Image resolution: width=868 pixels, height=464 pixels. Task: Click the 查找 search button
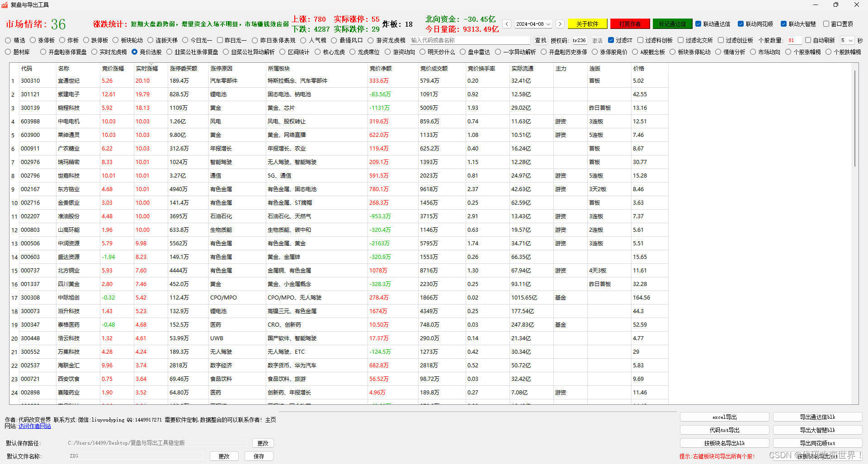[541, 40]
